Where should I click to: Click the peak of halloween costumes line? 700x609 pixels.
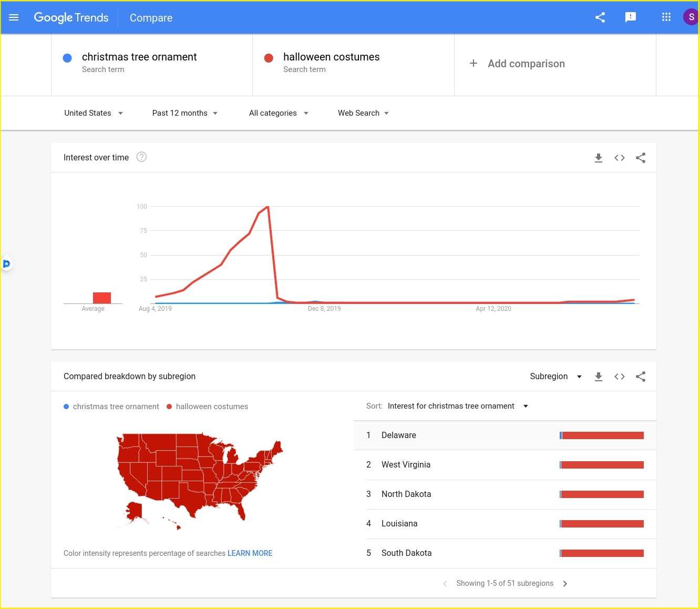[268, 207]
